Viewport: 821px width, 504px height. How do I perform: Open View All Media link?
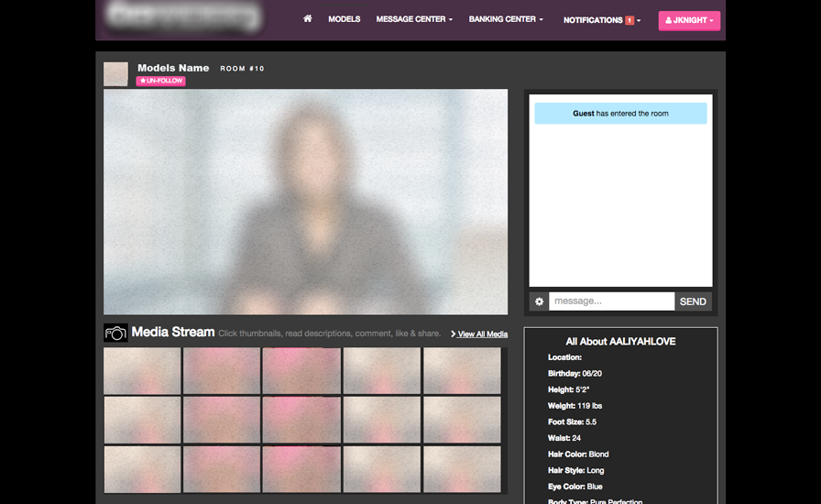pyautogui.click(x=479, y=334)
